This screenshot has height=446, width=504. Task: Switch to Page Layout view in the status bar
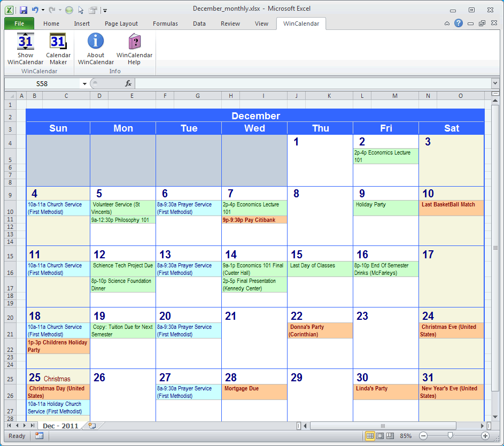pos(380,436)
